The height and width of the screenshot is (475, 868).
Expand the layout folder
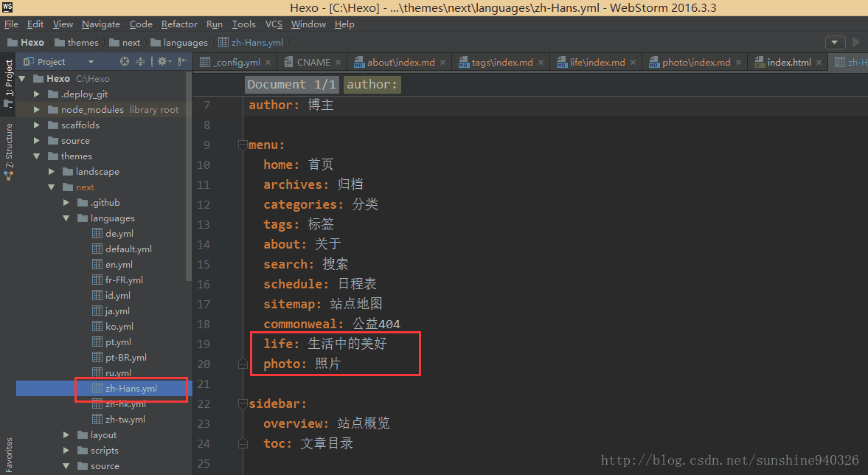pos(66,435)
